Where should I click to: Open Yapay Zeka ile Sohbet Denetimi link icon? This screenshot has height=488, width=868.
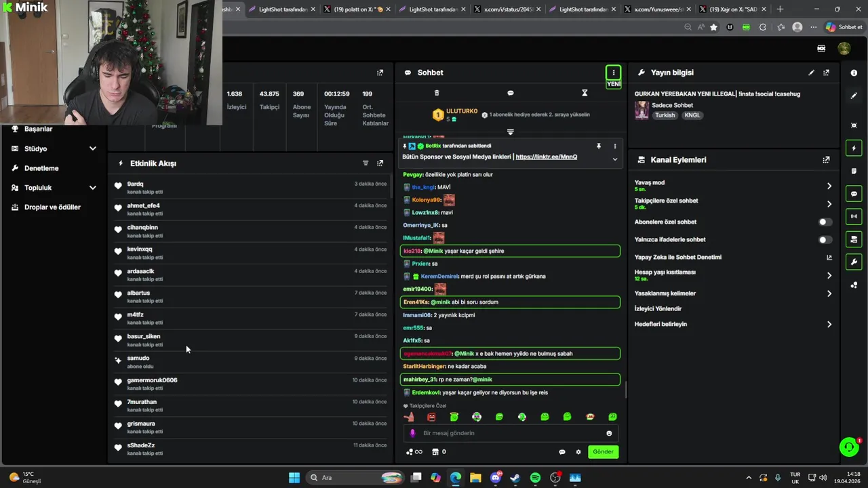829,258
